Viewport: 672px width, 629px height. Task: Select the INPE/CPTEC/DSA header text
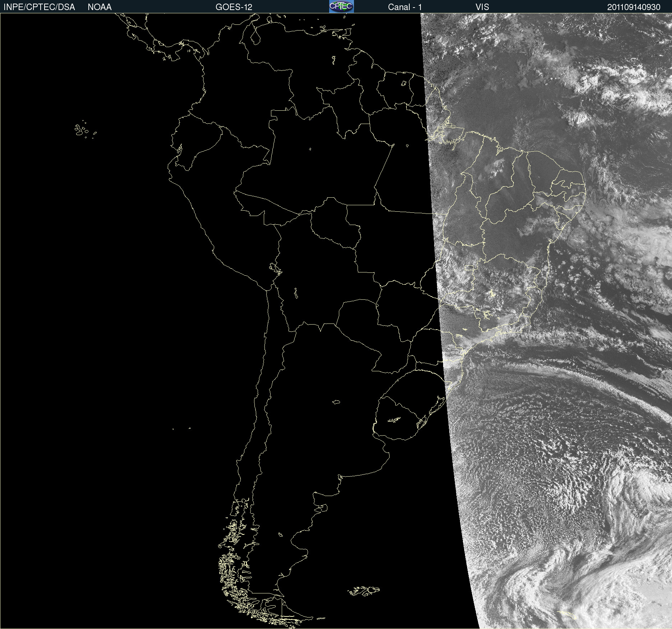[x=39, y=7]
